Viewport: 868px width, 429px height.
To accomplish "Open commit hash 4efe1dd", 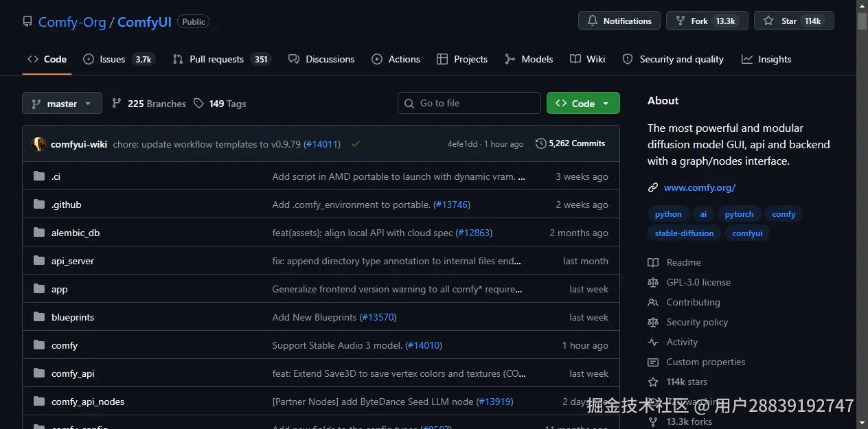I will [462, 144].
